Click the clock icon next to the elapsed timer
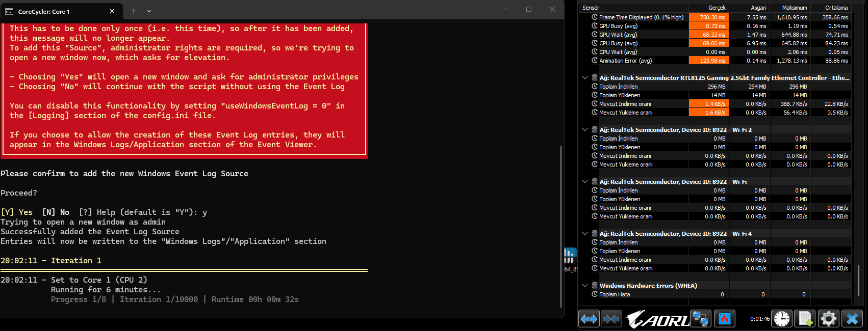This screenshot has height=331, width=868. [782, 319]
